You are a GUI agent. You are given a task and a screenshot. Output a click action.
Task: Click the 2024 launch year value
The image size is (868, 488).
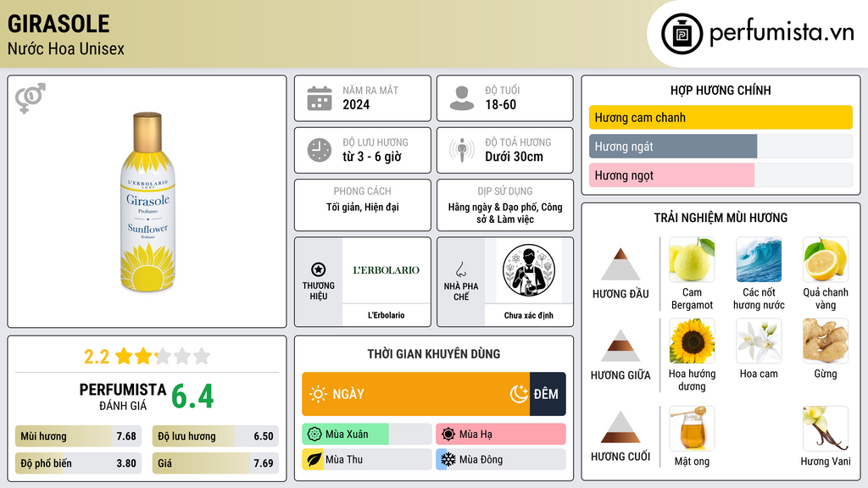coord(356,104)
